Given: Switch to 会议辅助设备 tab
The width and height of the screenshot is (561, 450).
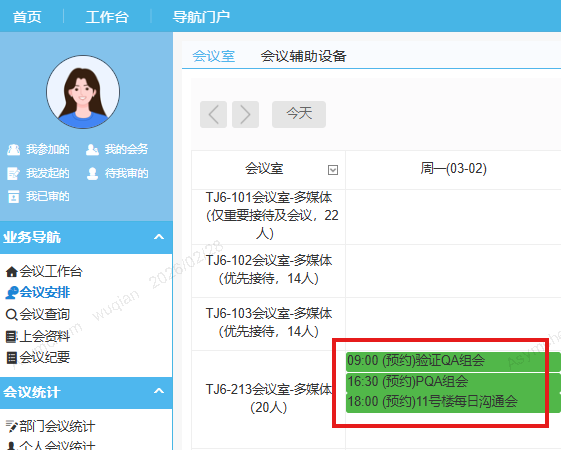Looking at the screenshot, I should tap(303, 56).
